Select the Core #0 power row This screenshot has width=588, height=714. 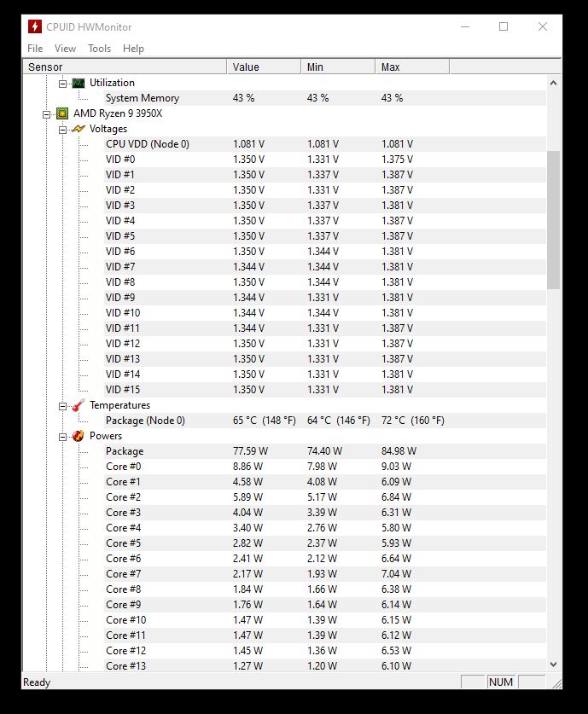[325, 467]
